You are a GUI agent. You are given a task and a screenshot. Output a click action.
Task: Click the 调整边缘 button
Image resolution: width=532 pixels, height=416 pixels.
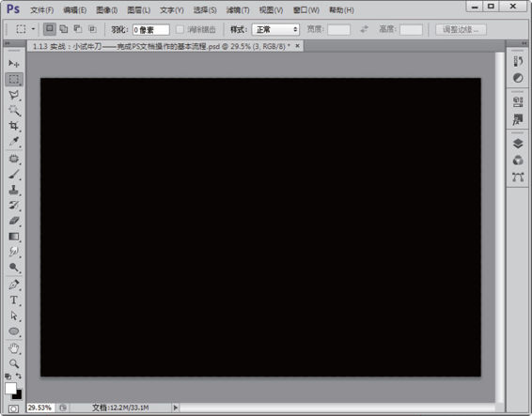coord(461,29)
